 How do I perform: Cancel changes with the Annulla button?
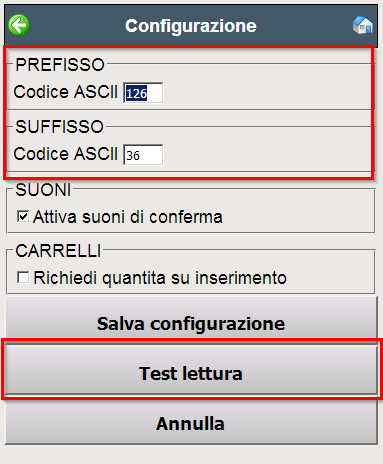pos(191,423)
